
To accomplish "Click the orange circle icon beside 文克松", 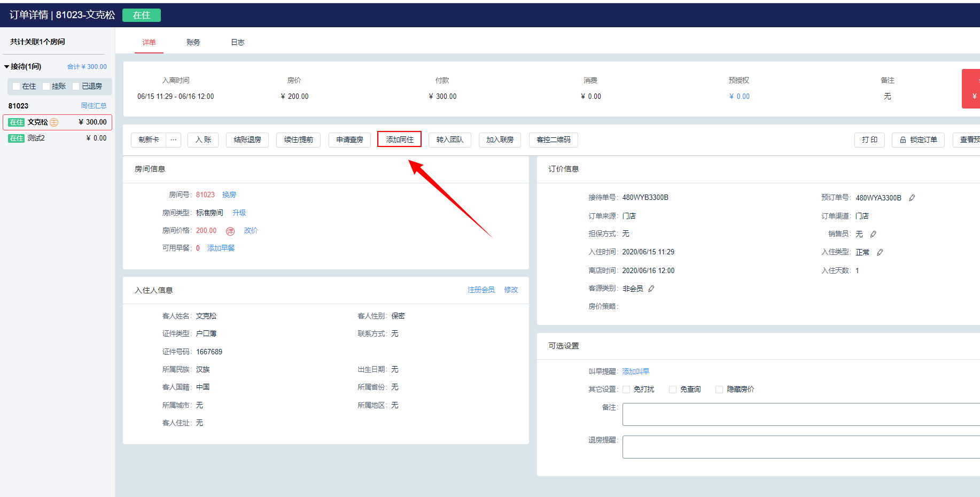I will click(54, 122).
